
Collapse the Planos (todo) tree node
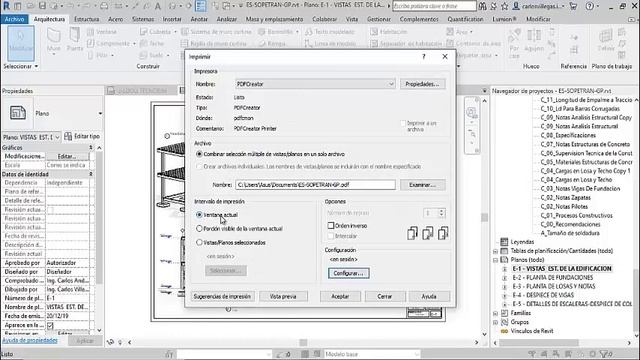(x=496, y=260)
